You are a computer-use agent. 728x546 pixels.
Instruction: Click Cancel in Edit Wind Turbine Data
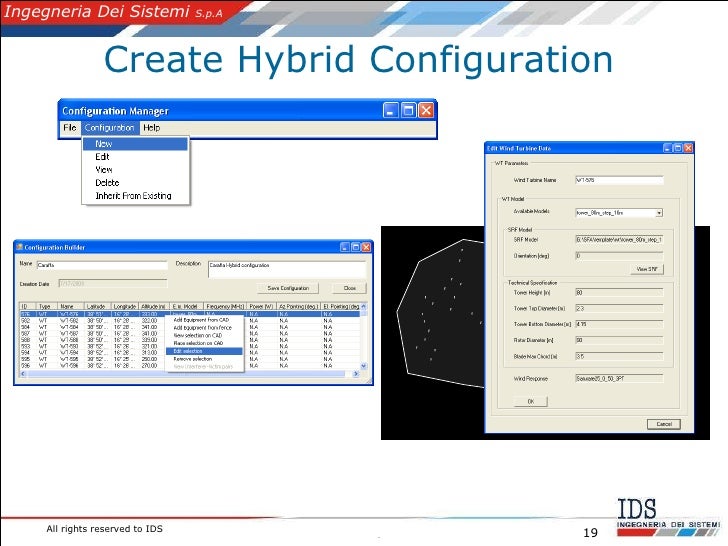click(x=664, y=424)
